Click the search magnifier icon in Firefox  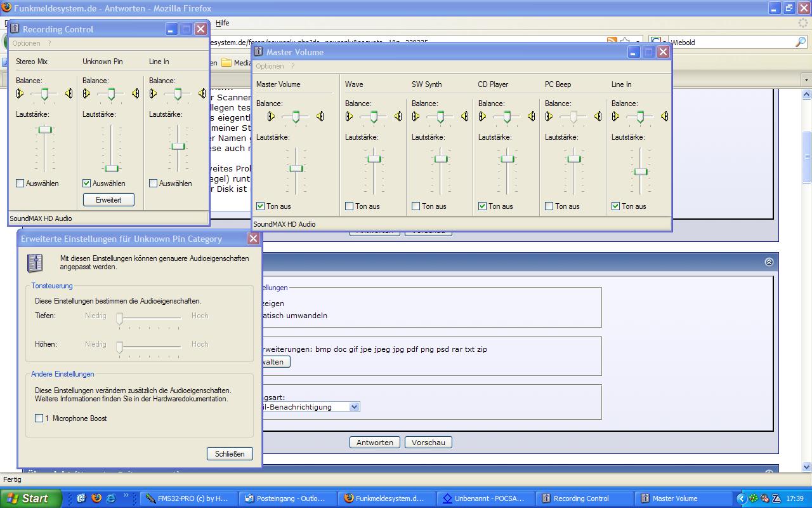point(801,43)
